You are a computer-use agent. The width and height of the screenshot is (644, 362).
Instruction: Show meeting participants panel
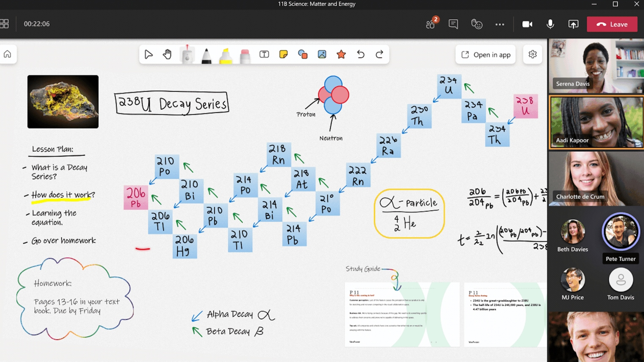431,24
